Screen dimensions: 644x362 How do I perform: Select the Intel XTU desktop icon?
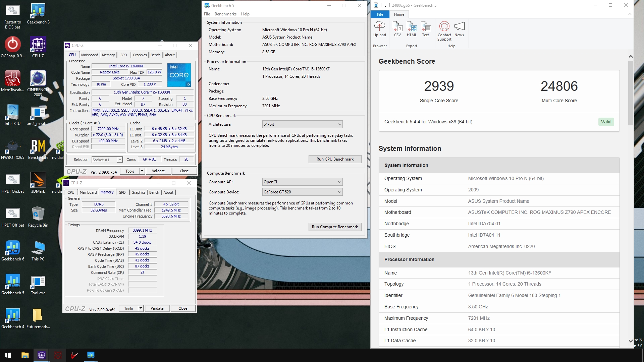click(13, 115)
